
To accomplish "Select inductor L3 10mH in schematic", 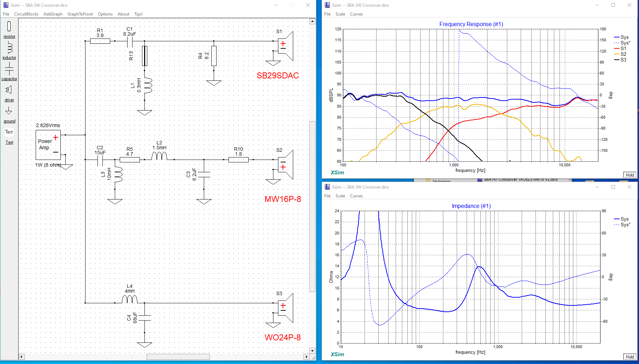I will tap(118, 174).
